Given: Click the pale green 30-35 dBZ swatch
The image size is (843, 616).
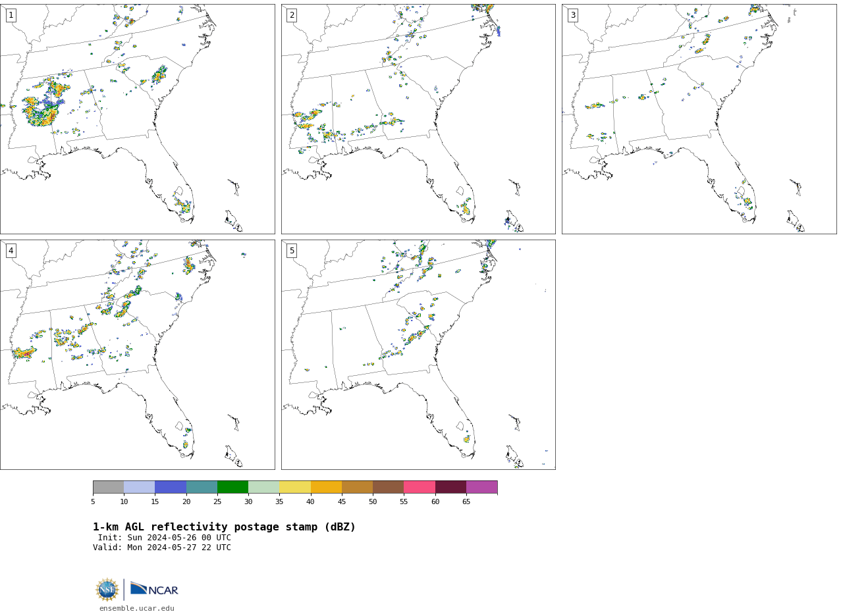Looking at the screenshot, I should (x=263, y=487).
